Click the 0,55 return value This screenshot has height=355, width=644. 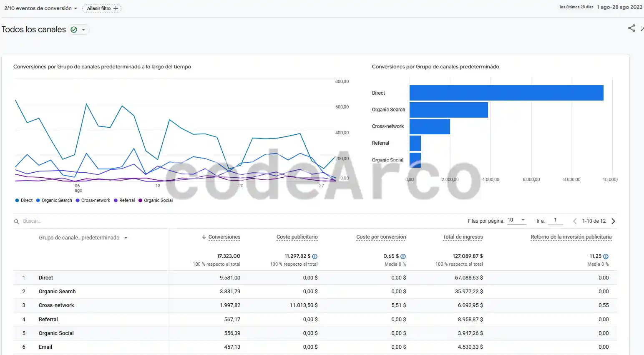tap(604, 305)
